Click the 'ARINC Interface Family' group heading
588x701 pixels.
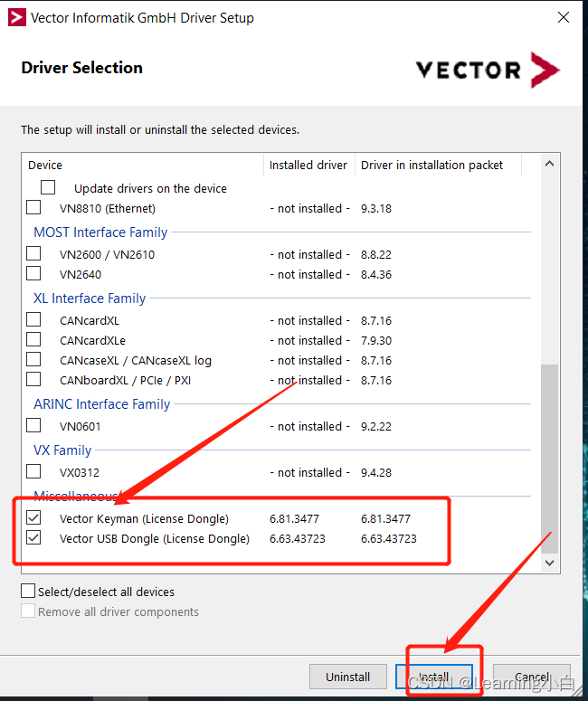click(x=102, y=403)
